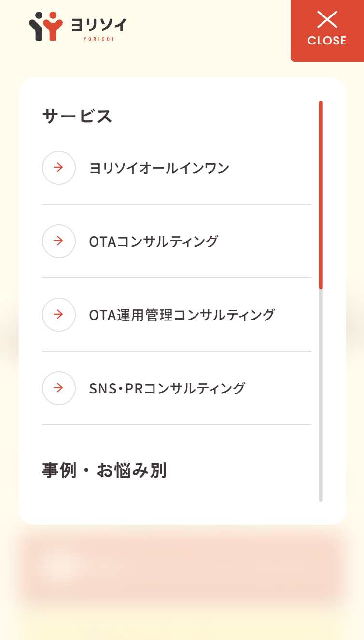Image resolution: width=364 pixels, height=640 pixels.
Task: Click the X icon in the close button
Action: coord(327,20)
